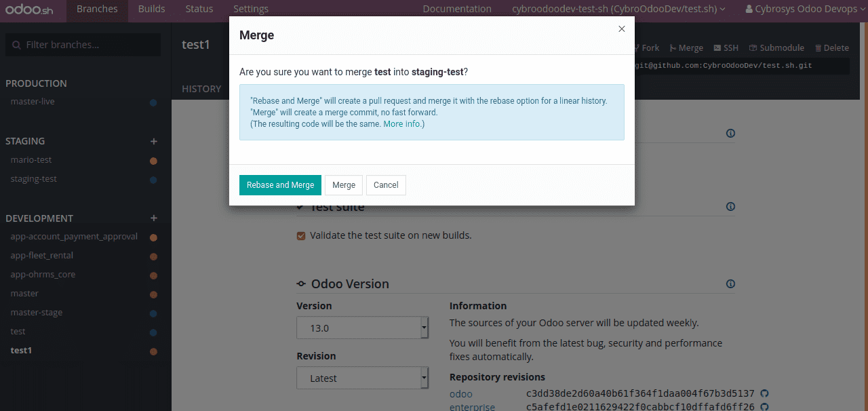This screenshot has height=411, width=868.
Task: Switch to the Branches tab
Action: 97,9
